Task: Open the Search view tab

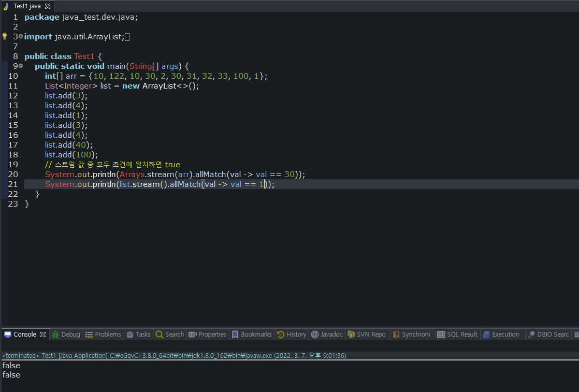Action: pyautogui.click(x=170, y=335)
